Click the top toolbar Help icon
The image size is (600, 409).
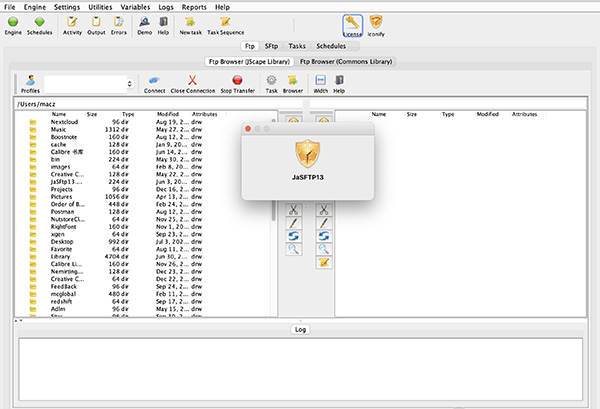click(163, 22)
